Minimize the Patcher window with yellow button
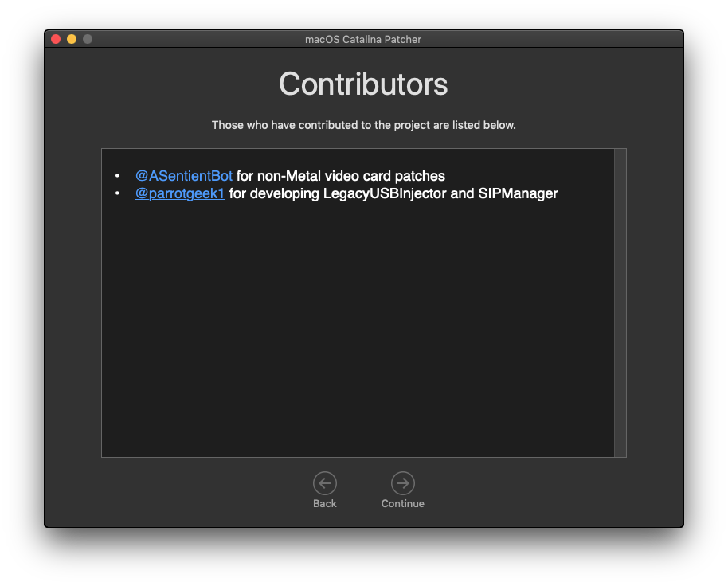 [72, 39]
